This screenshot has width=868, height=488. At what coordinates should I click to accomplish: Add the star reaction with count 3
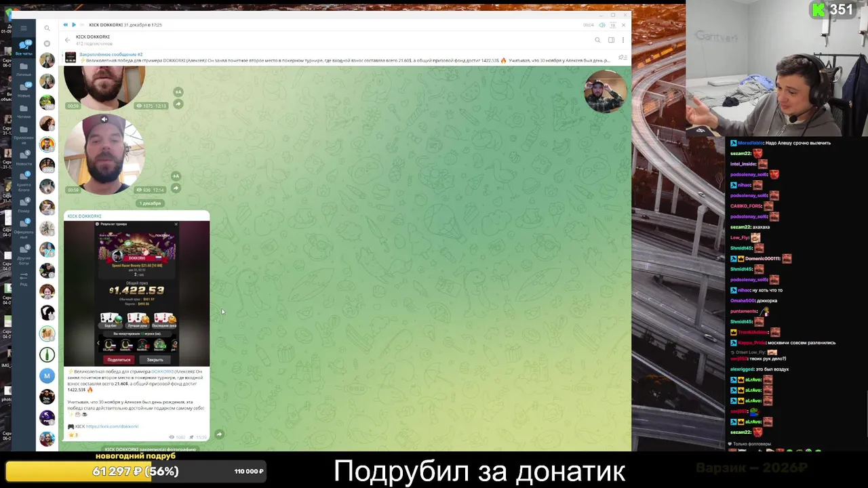73,435
